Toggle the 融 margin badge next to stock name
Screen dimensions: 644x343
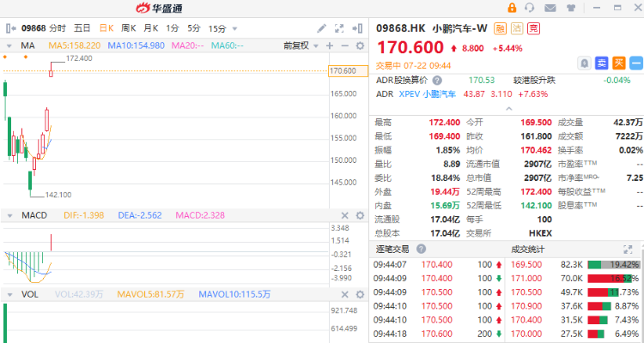point(501,28)
